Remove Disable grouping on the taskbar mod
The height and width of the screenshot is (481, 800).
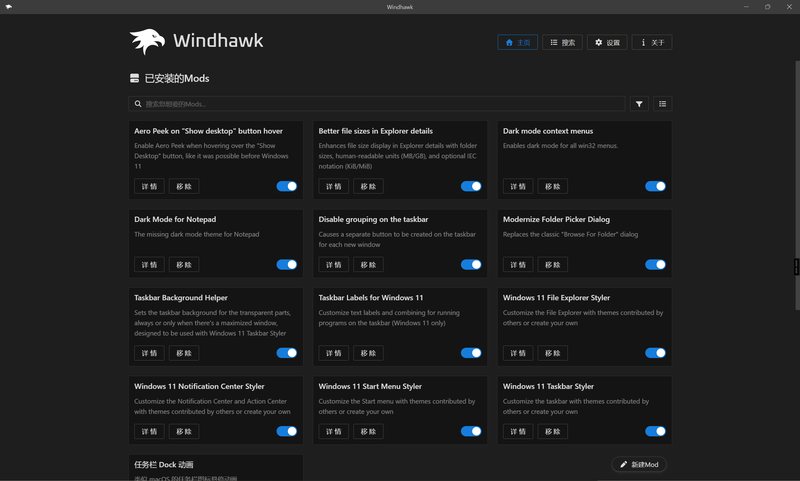(x=368, y=265)
